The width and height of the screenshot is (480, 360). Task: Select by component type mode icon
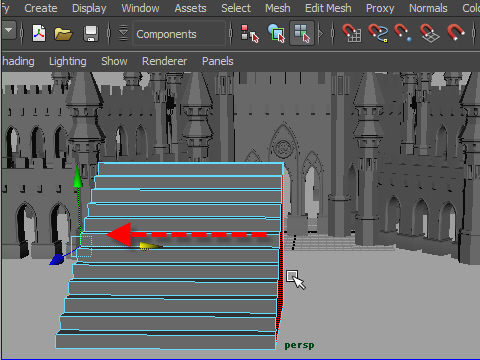click(x=302, y=33)
